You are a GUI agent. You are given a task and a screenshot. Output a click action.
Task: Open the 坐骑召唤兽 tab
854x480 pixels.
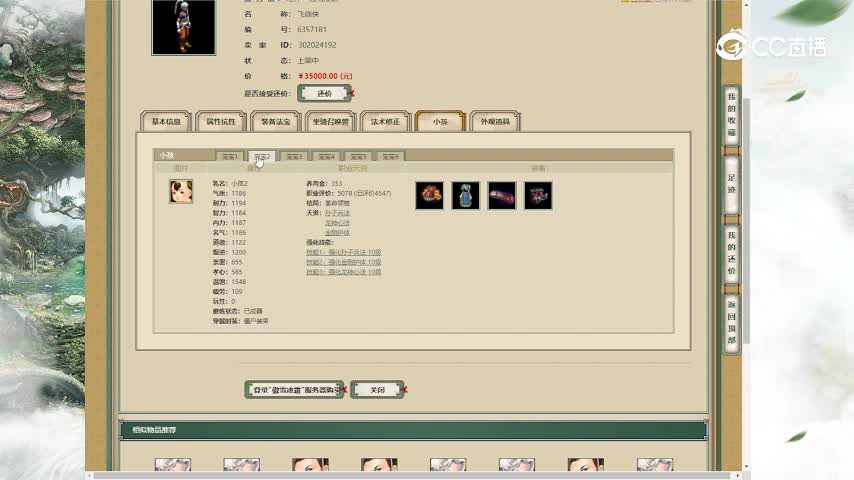coord(330,122)
